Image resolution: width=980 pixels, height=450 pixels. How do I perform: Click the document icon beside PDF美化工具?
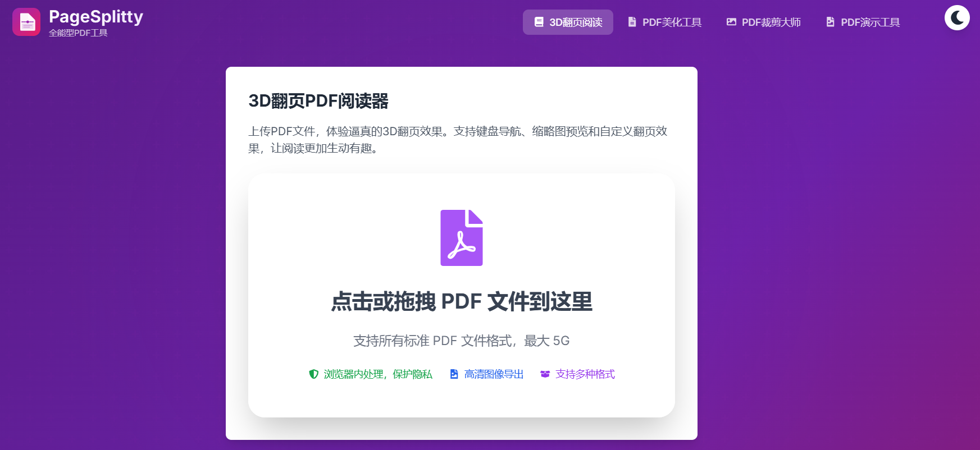pos(632,22)
